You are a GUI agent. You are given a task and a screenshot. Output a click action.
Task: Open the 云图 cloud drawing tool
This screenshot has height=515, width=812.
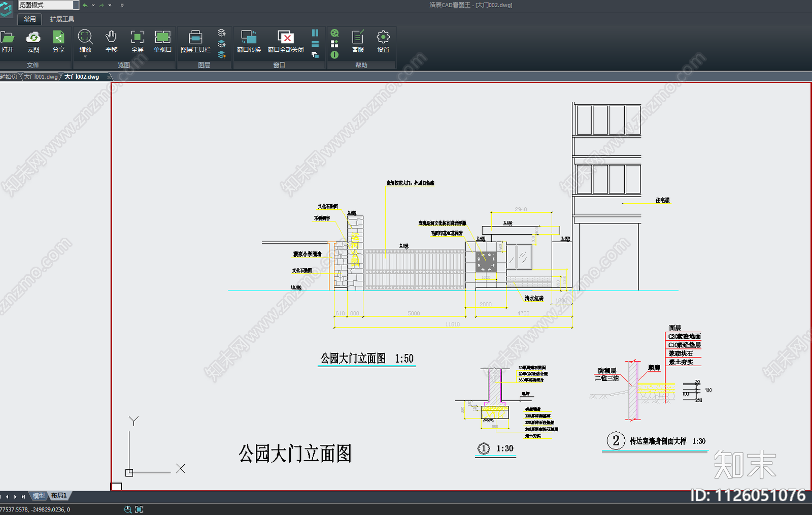[33, 42]
